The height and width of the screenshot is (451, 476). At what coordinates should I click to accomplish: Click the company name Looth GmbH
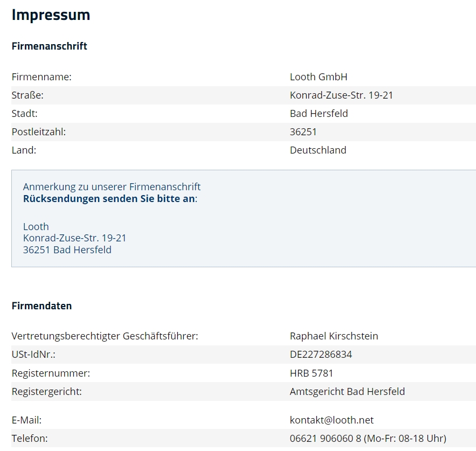[319, 77]
